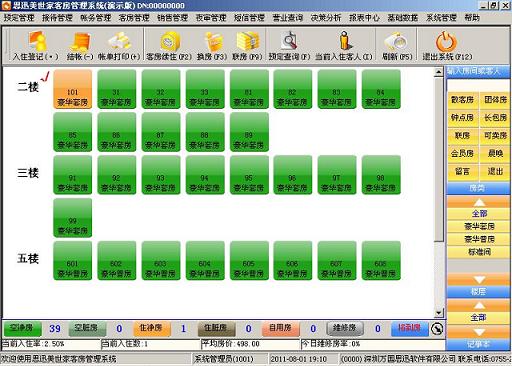Select the orange occupied room 101 tile
The height and width of the screenshot is (366, 512).
pyautogui.click(x=73, y=89)
